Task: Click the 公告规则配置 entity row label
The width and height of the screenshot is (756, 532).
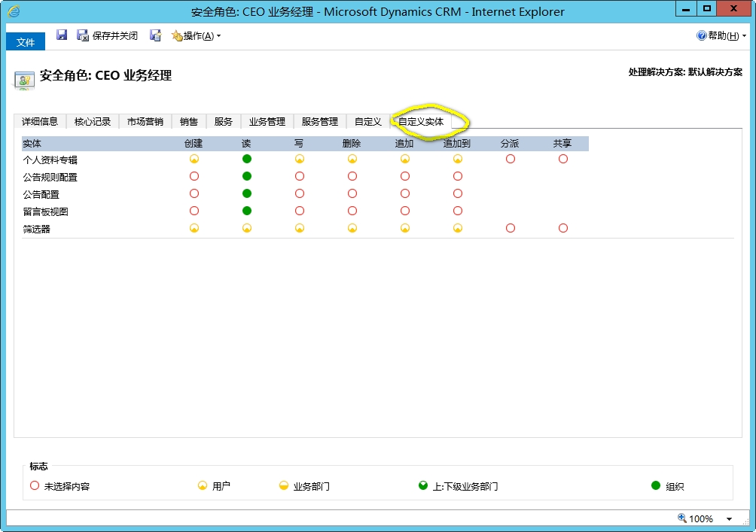Action: [50, 178]
